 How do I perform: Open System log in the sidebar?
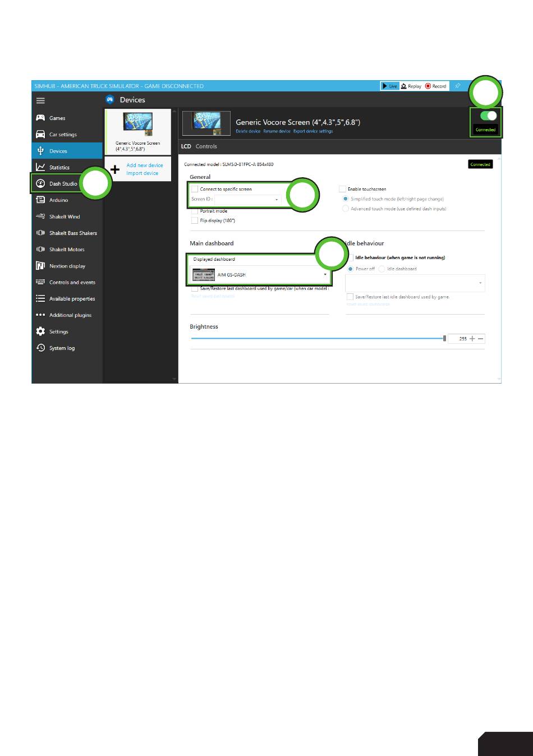point(67,348)
